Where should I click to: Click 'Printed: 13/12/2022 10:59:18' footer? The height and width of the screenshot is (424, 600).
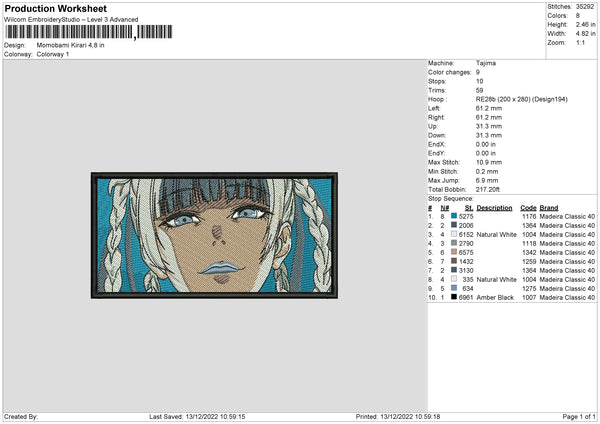click(x=398, y=416)
